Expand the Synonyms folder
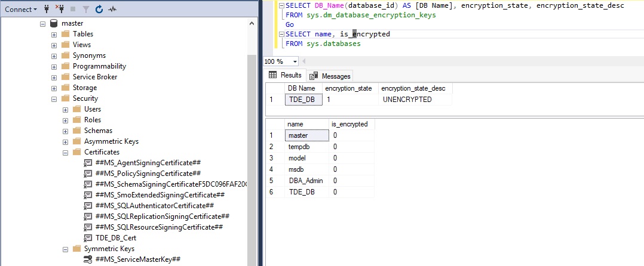Image resolution: width=644 pixels, height=266 pixels. point(54,55)
